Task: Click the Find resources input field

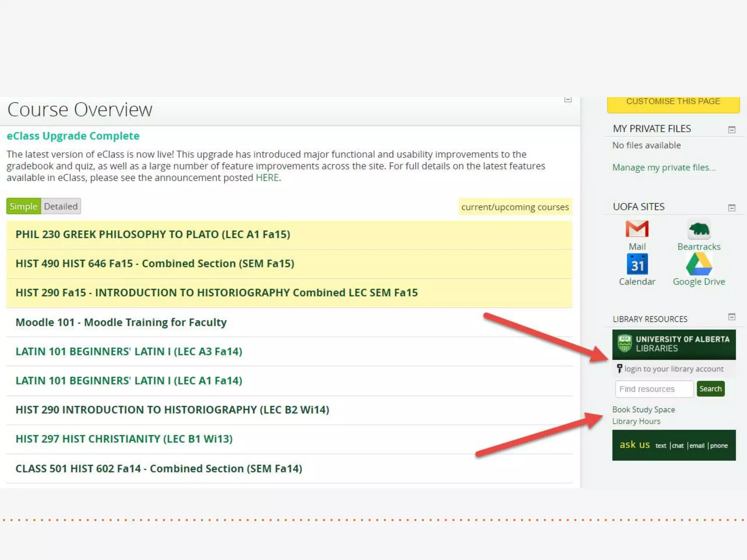Action: coord(654,389)
